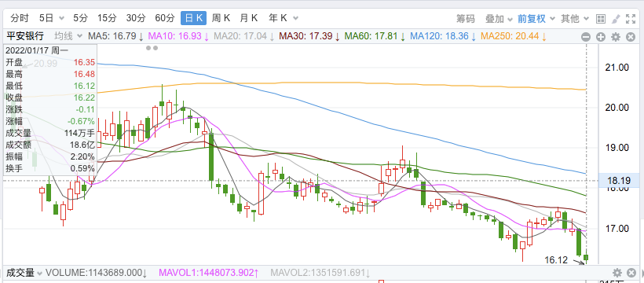644x283 pixels.
Task: Zoom out chart with minus circle
Action: point(586,37)
